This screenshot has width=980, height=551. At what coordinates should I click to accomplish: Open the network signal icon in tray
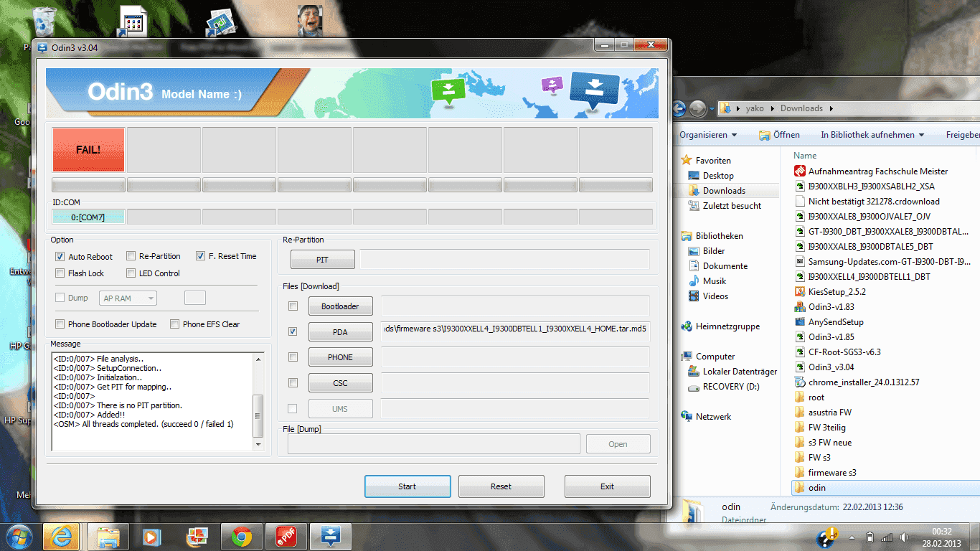pyautogui.click(x=887, y=537)
